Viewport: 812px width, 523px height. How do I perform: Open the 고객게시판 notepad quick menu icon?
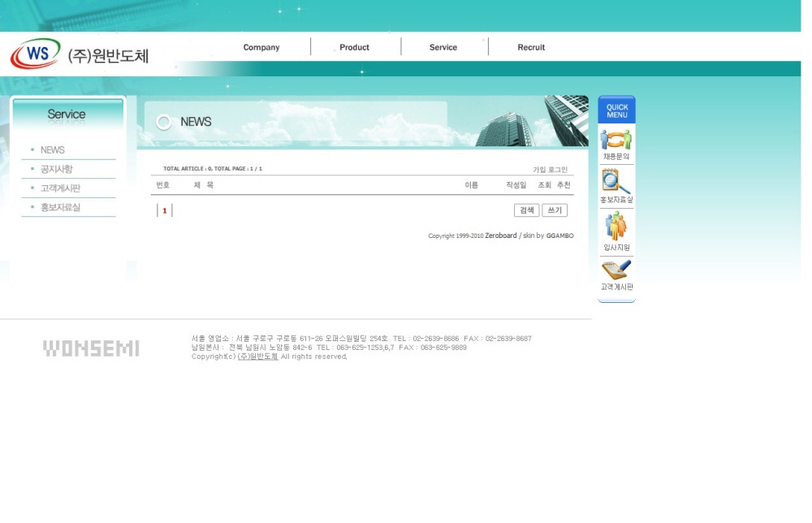point(616,270)
